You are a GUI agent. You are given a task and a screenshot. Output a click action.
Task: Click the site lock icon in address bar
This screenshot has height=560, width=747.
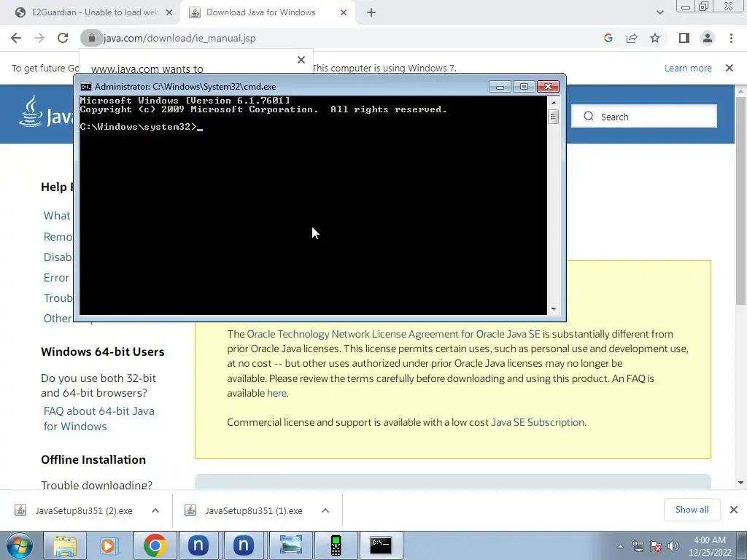click(x=91, y=38)
